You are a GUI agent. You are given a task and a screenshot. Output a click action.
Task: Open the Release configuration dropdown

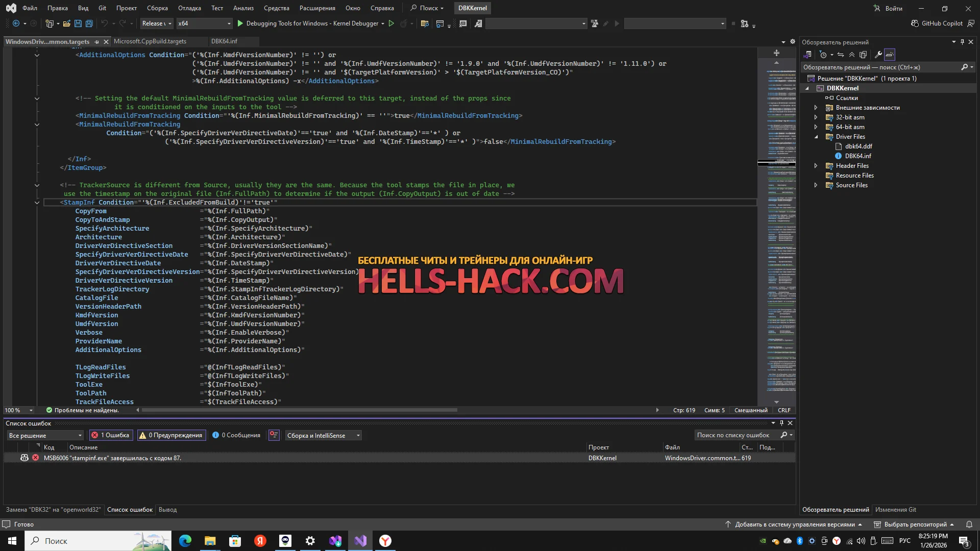(156, 23)
